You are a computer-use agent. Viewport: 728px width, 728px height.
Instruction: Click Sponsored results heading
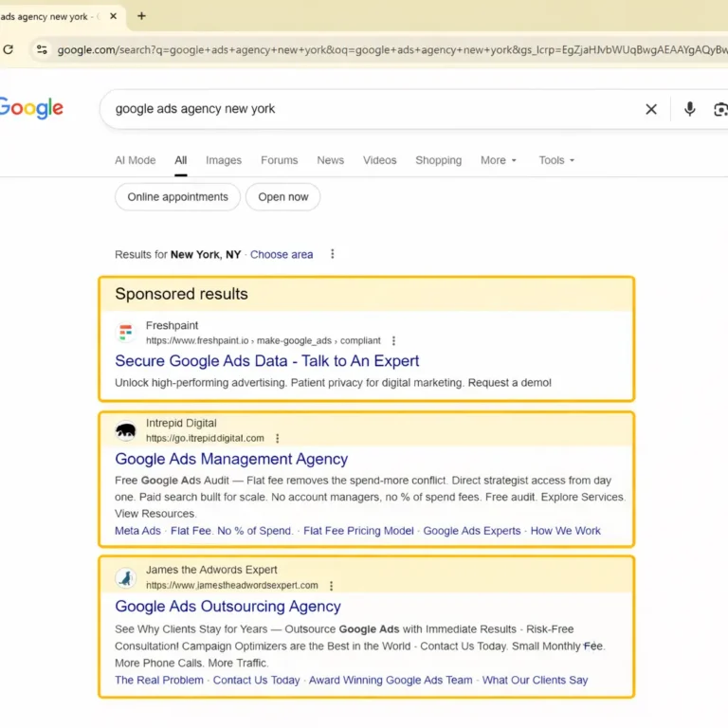pyautogui.click(x=181, y=294)
